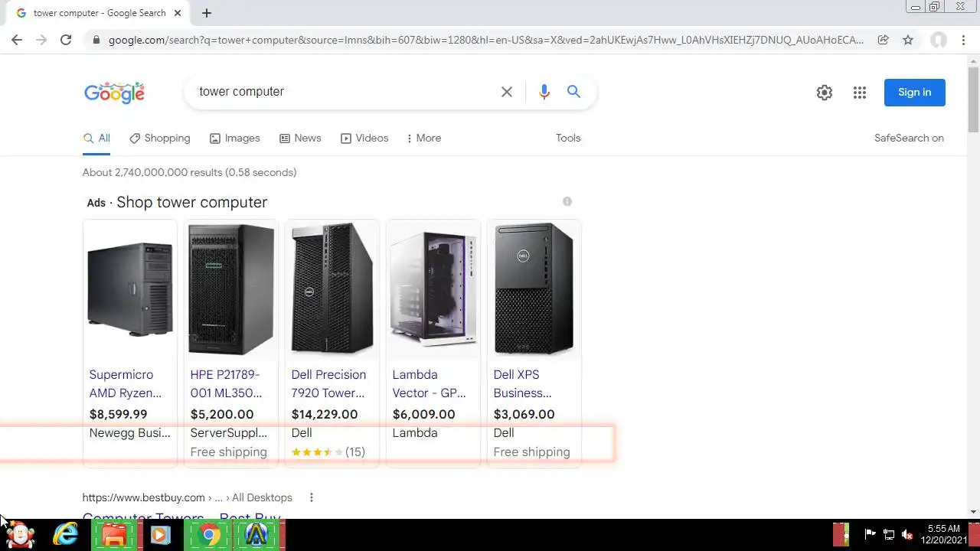View site info via the lock icon
980x551 pixels.
click(x=96, y=40)
